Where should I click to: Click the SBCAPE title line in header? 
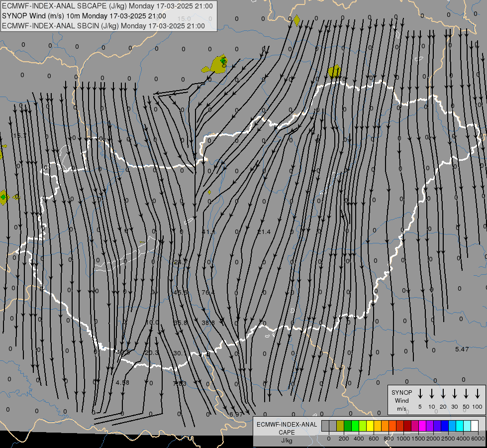pyautogui.click(x=107, y=6)
